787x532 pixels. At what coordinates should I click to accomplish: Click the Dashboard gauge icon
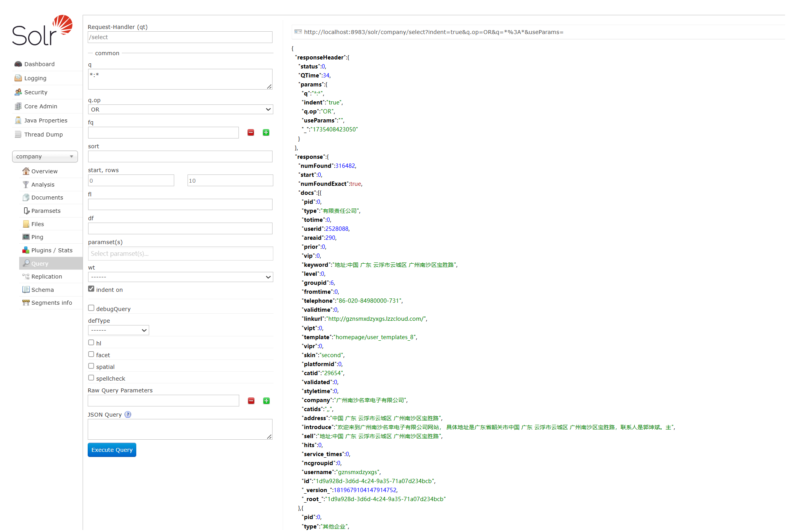click(x=18, y=64)
